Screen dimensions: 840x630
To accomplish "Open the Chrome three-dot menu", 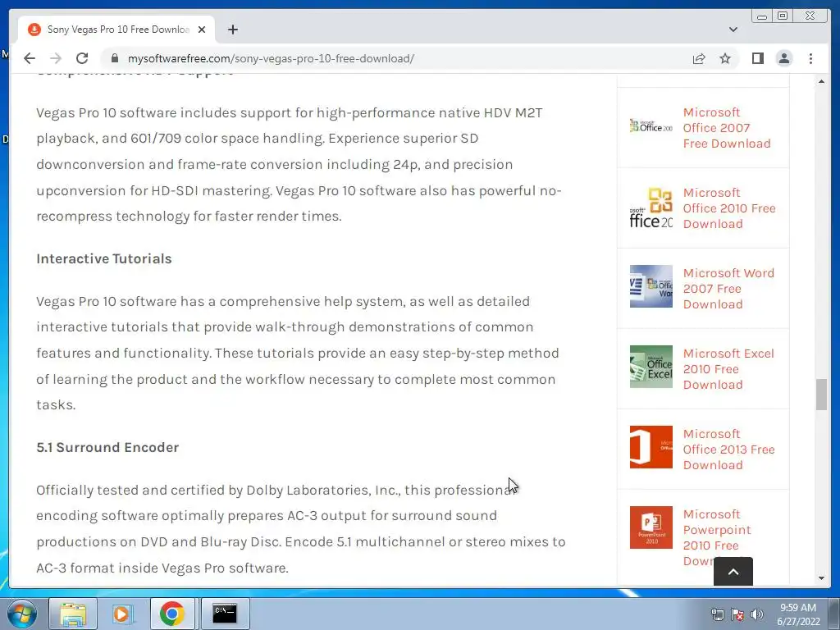I will 810,58.
